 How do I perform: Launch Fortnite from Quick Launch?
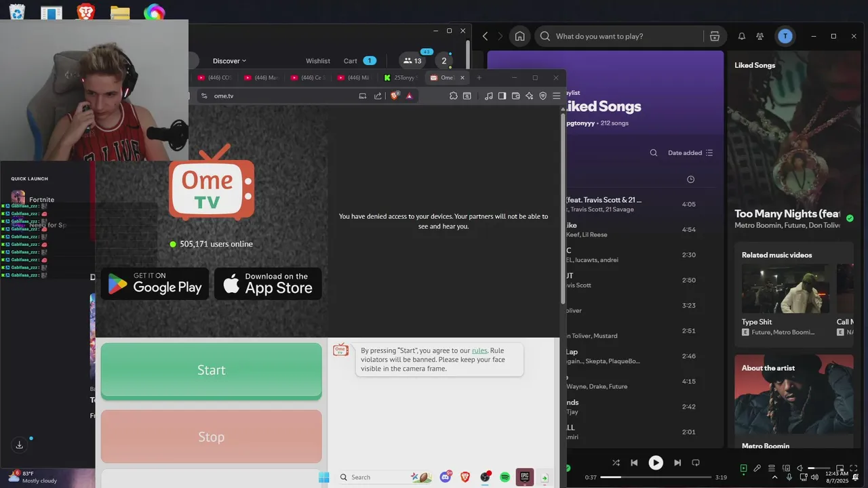tap(33, 199)
